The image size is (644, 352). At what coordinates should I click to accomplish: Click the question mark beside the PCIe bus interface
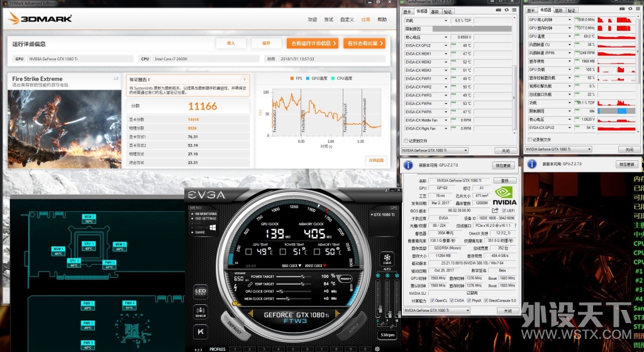click(515, 226)
